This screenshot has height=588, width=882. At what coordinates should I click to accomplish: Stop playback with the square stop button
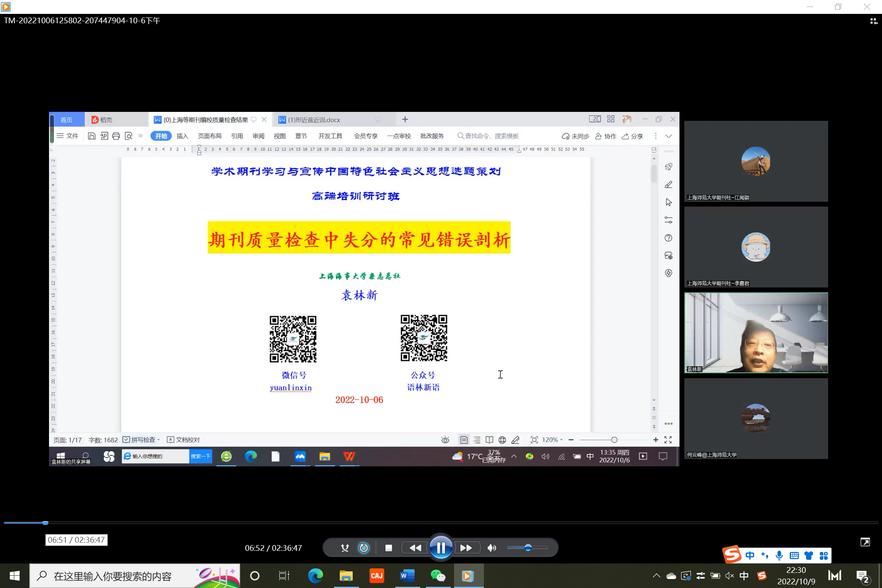(x=389, y=548)
